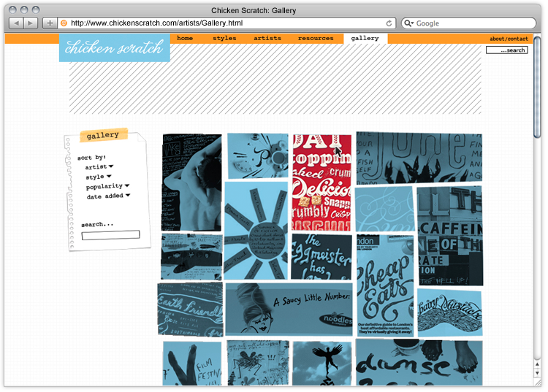Open the sun rays artwork thumbnail
Viewport: 548px width, 392px height.
[256, 231]
